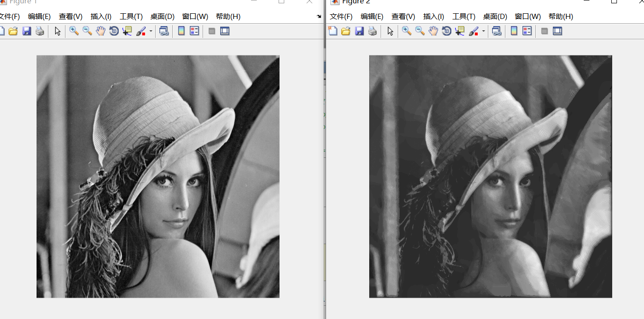Open 查看(V) menu in Figure 1

coord(71,17)
